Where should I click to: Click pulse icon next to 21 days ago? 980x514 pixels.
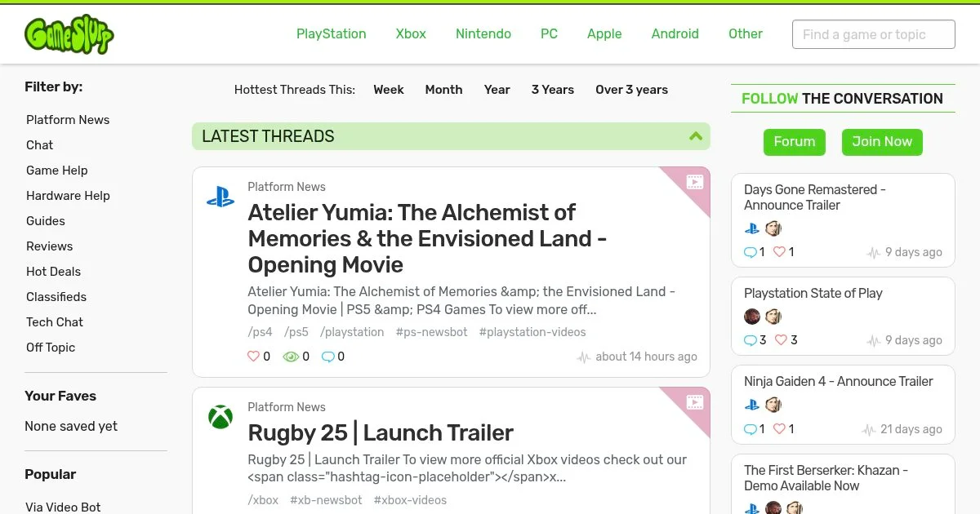coord(869,429)
